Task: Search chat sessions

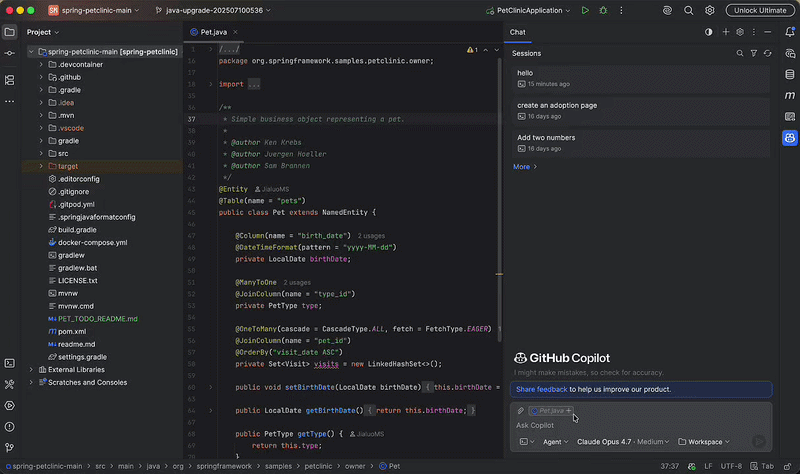Action: click(x=740, y=53)
